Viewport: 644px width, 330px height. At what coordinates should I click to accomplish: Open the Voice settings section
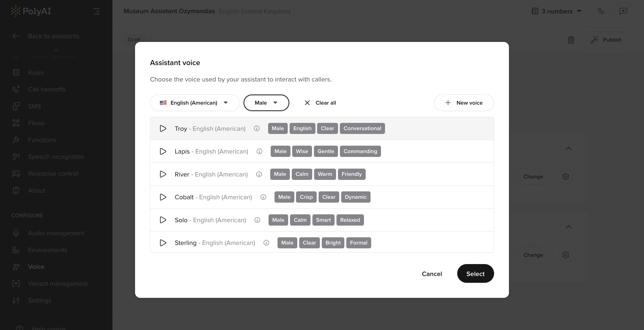pos(36,266)
